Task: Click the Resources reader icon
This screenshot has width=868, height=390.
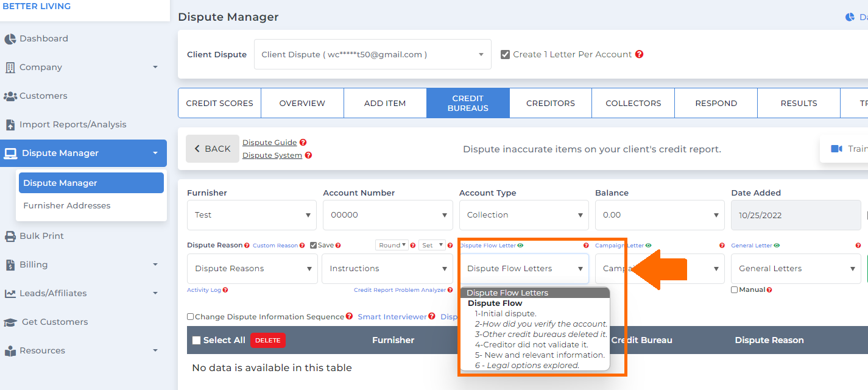Action: pyautogui.click(x=10, y=351)
